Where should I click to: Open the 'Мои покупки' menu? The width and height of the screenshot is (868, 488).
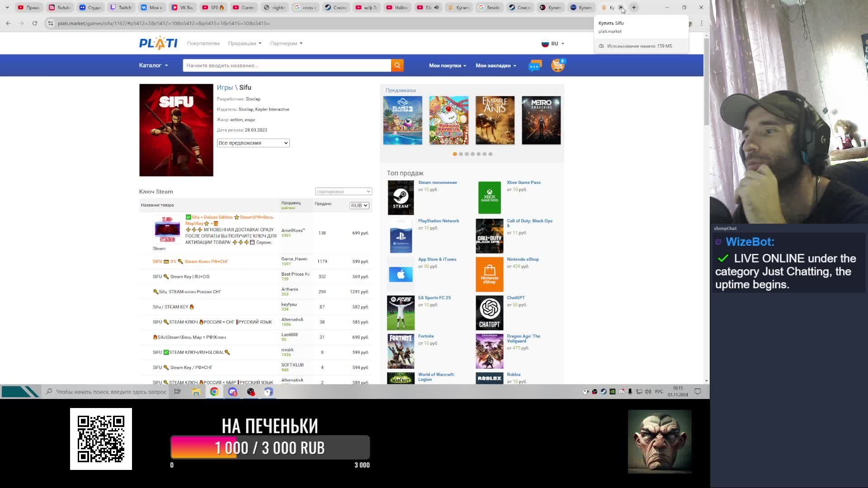447,66
